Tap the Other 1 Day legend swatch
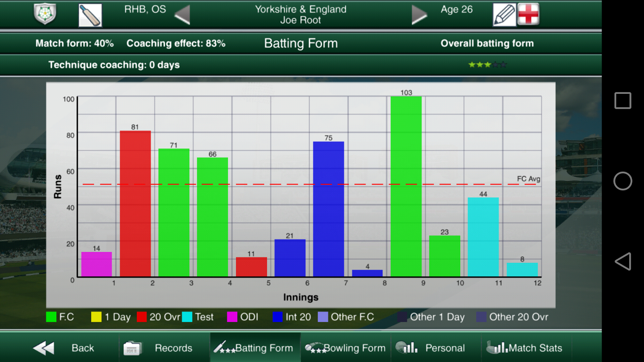 [x=402, y=317]
